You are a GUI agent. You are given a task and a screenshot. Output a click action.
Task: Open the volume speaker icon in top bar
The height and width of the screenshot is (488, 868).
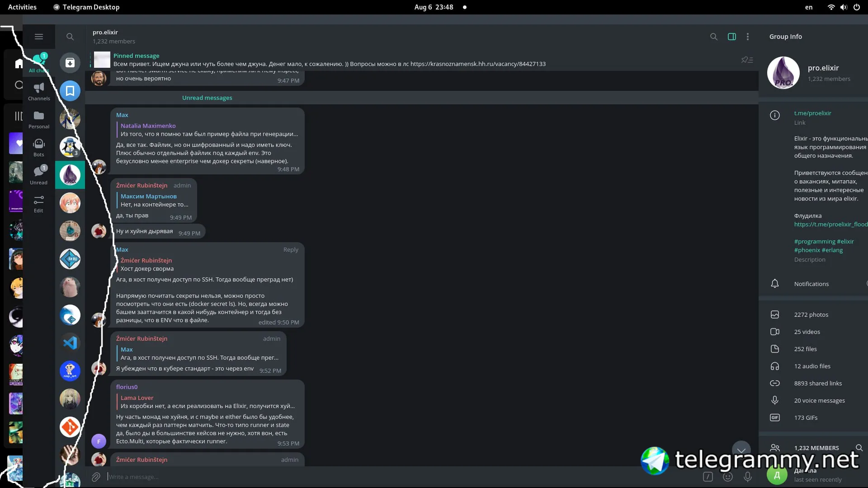pyautogui.click(x=844, y=7)
